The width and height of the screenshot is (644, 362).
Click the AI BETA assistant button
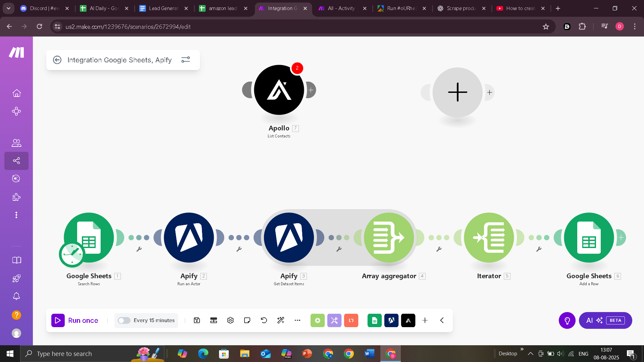(605, 320)
